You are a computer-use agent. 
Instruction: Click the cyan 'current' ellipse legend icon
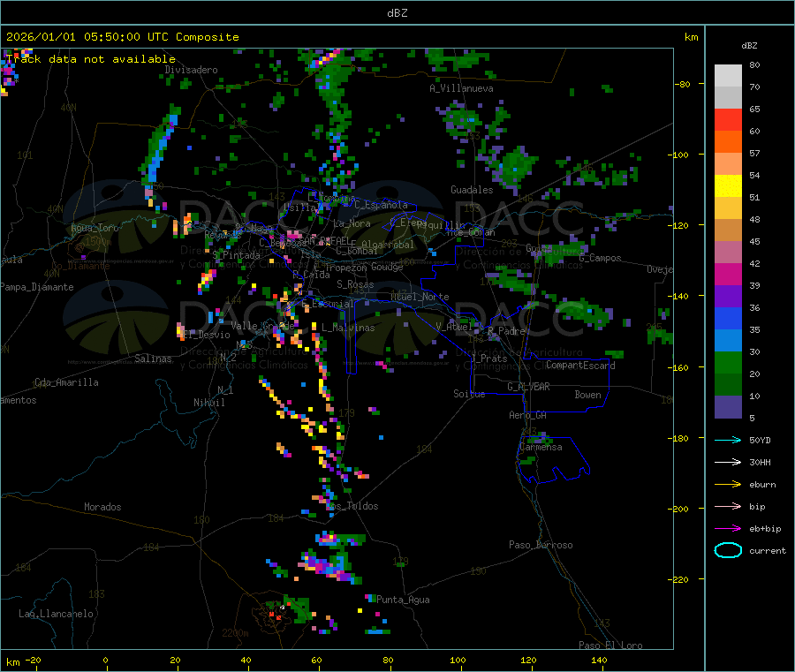point(728,550)
